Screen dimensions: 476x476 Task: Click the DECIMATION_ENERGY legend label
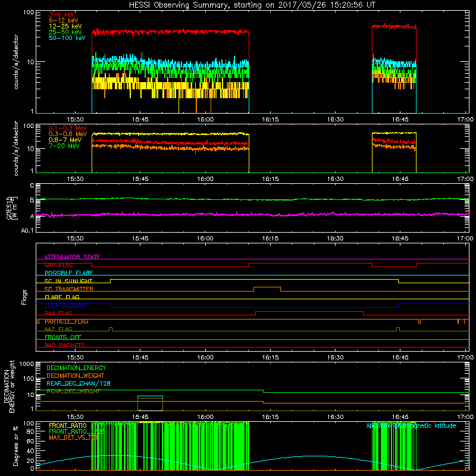coord(76,368)
